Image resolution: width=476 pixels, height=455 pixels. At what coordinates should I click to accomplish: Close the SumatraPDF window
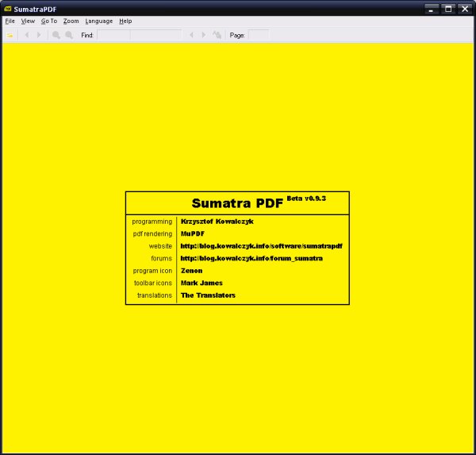click(x=465, y=9)
